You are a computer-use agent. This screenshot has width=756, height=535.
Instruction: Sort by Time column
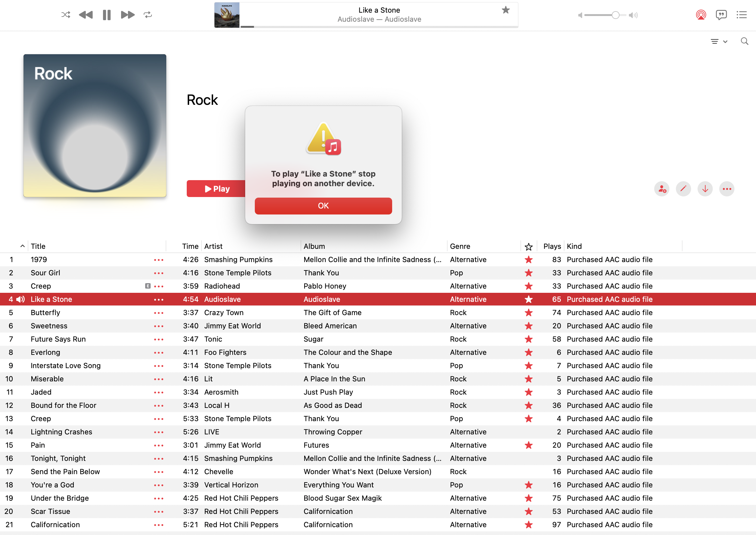point(190,246)
